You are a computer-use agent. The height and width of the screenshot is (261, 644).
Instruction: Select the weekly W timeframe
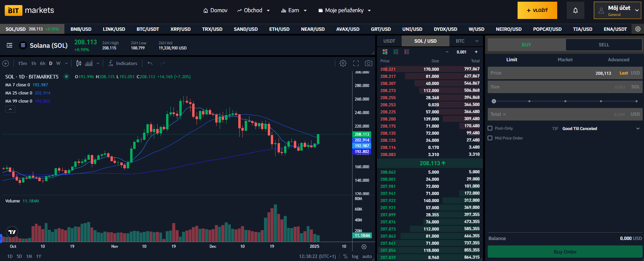click(x=58, y=63)
